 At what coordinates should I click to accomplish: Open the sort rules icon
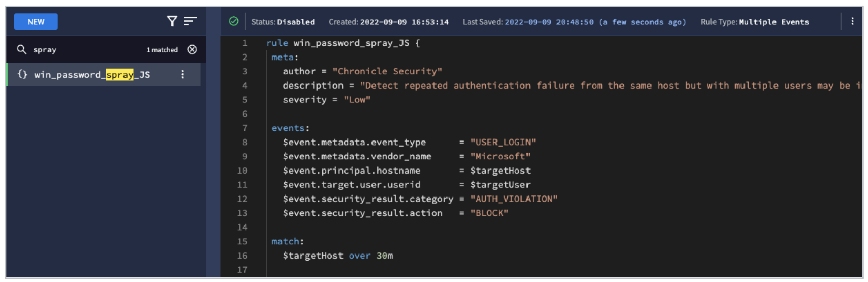pos(190,21)
